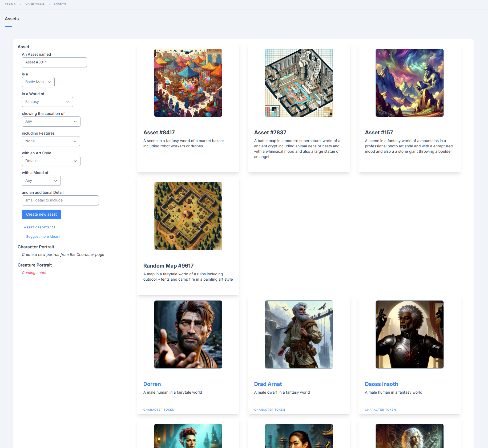Expand the Features dropdown showing None
Screen dimensions: 488x448
(51, 141)
